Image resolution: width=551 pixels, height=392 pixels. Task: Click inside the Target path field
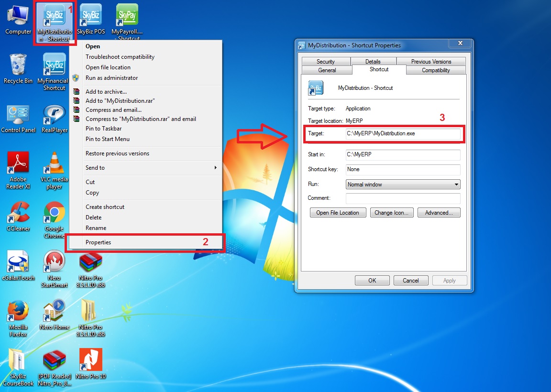click(403, 134)
